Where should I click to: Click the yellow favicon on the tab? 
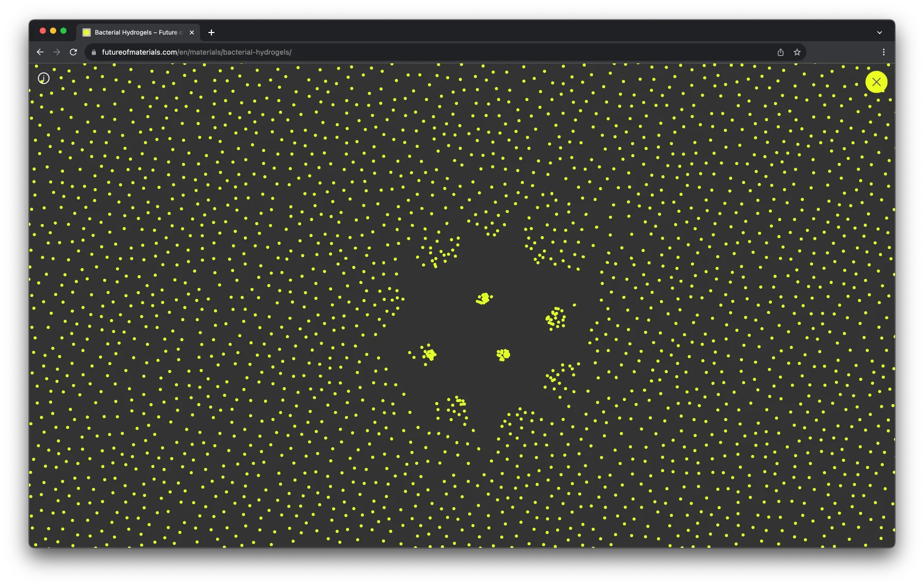[x=87, y=32]
